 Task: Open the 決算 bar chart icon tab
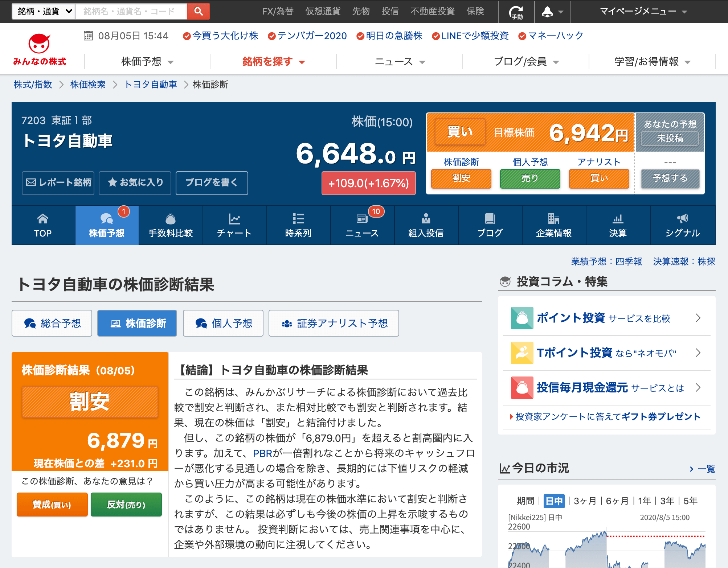618,225
